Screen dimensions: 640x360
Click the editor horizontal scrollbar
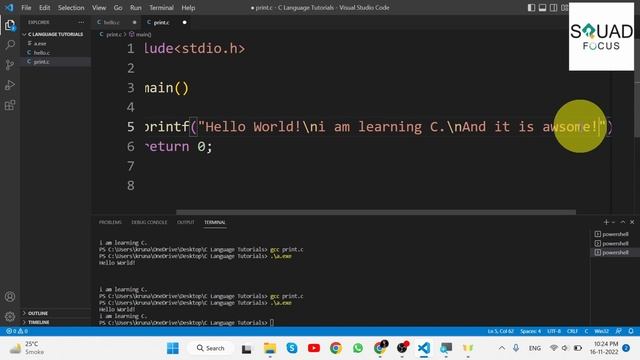376,212
